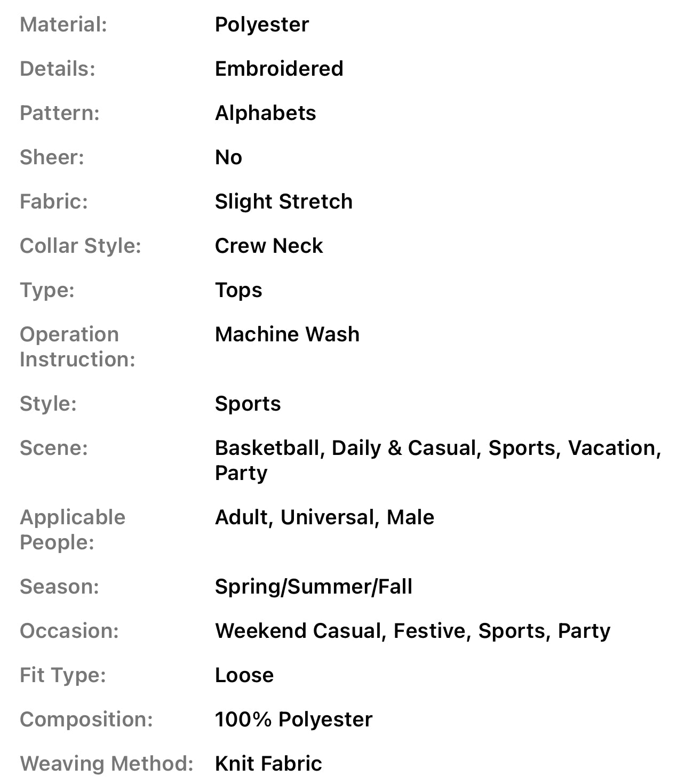685x784 pixels.
Task: Select the Slight Stretch fabric value
Action: (283, 202)
